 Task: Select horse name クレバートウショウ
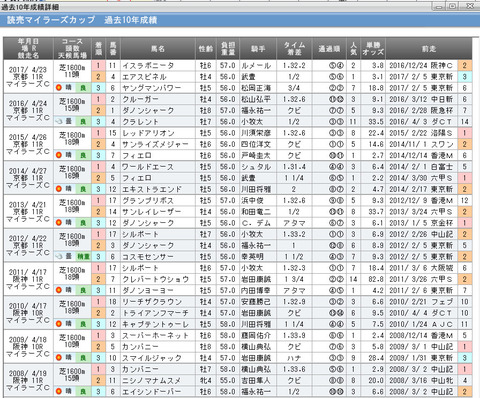pyautogui.click(x=155, y=279)
